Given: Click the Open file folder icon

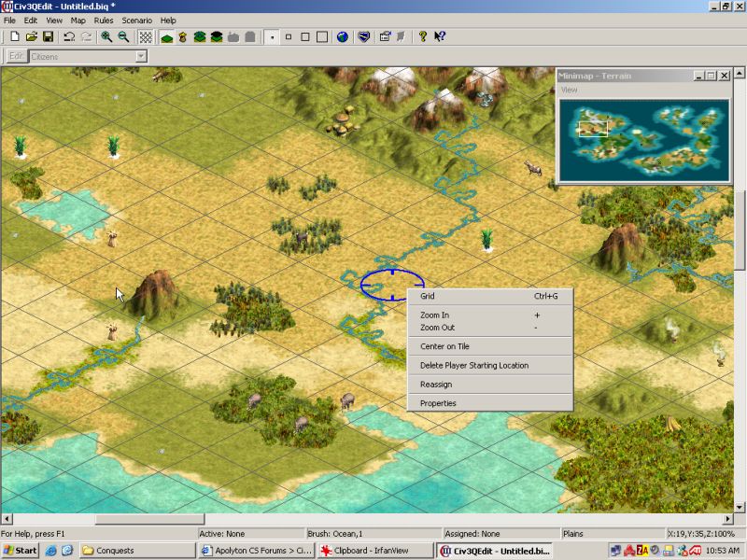Looking at the screenshot, I should click(x=31, y=37).
